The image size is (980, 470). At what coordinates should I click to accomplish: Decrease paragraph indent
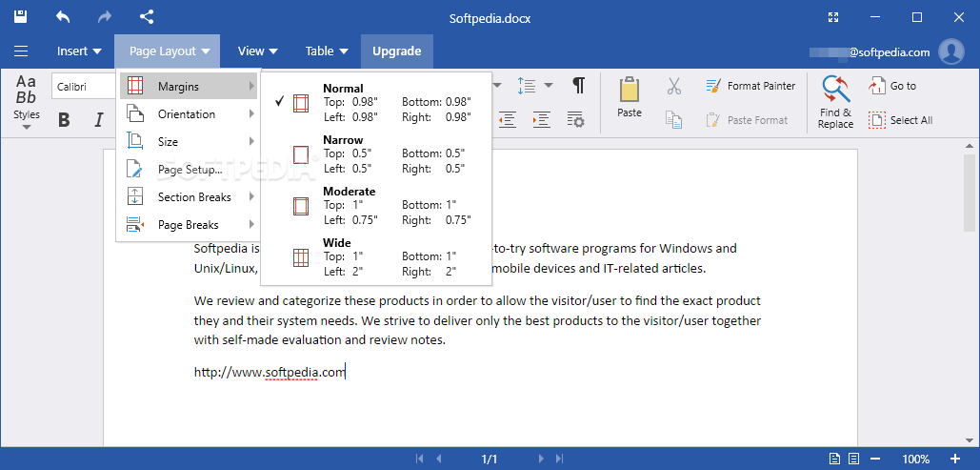click(507, 119)
